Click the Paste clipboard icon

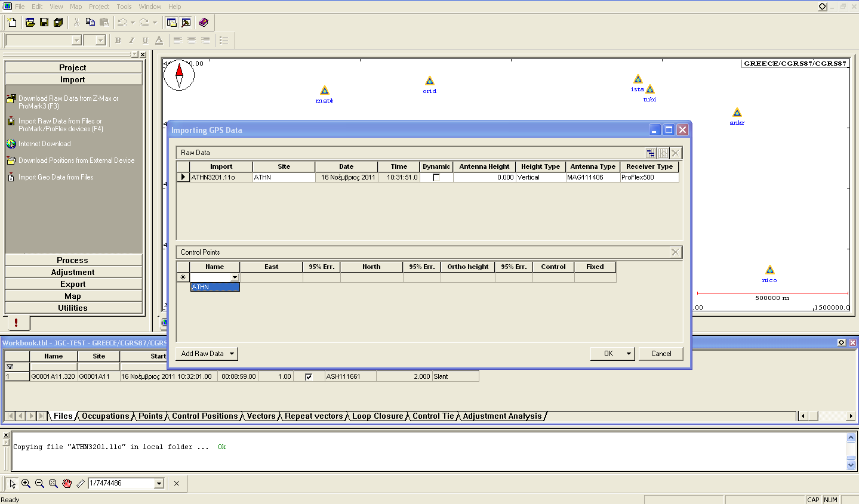point(104,23)
